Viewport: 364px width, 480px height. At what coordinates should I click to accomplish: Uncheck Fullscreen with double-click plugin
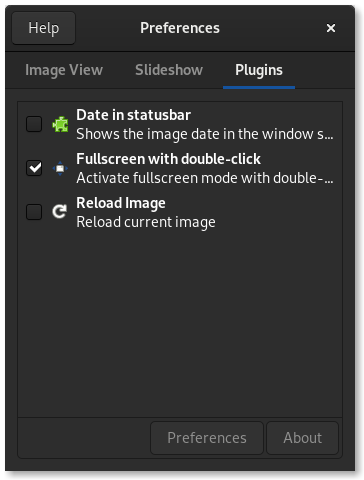click(34, 168)
